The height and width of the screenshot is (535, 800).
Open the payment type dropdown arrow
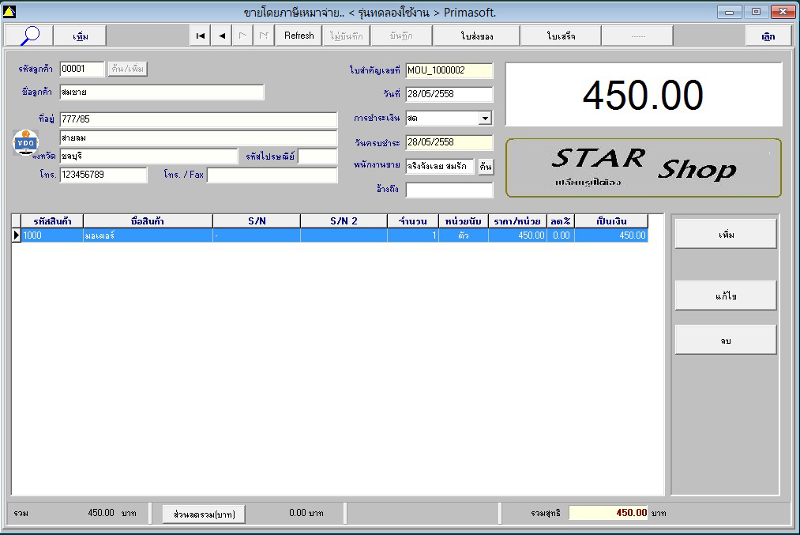(485, 118)
